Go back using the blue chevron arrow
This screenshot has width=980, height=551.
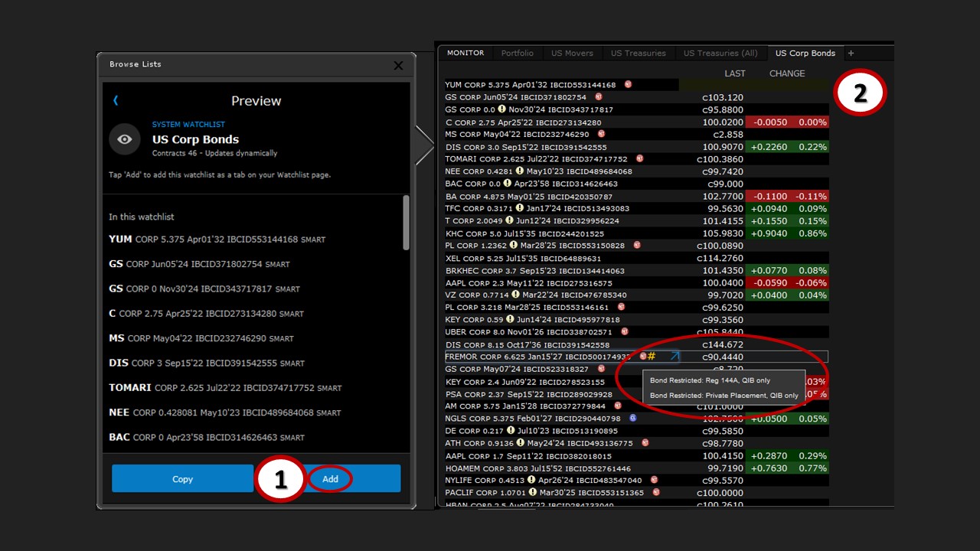pyautogui.click(x=116, y=100)
